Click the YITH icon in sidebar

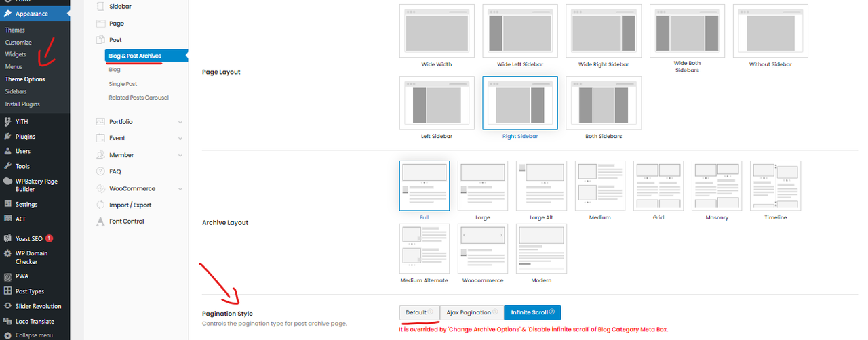point(8,122)
